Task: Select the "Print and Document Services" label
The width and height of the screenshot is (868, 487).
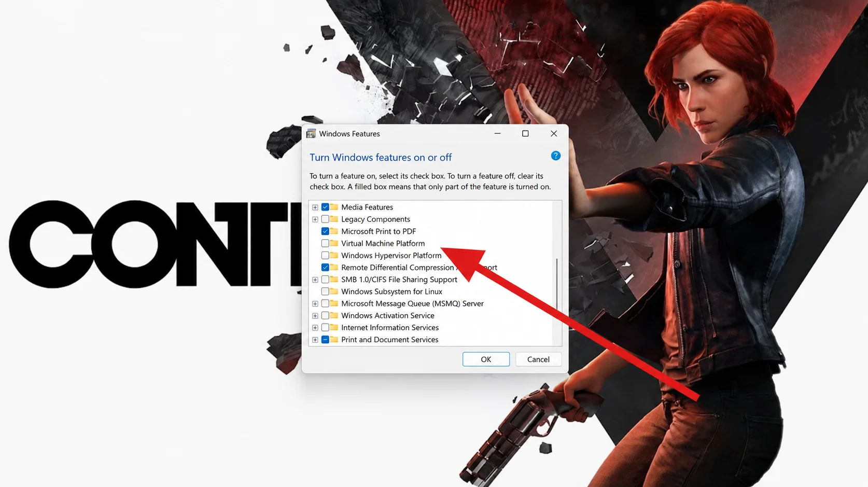Action: [389, 339]
